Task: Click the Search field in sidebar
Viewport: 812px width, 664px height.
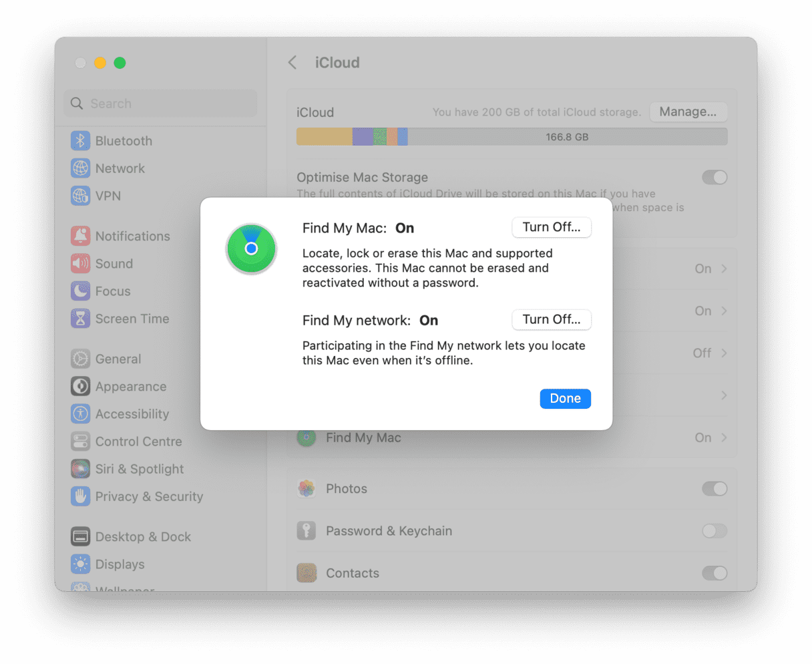Action: [160, 104]
